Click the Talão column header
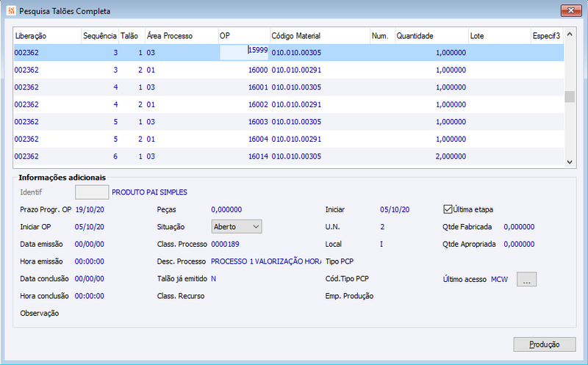This screenshot has height=365, width=588. (132, 36)
